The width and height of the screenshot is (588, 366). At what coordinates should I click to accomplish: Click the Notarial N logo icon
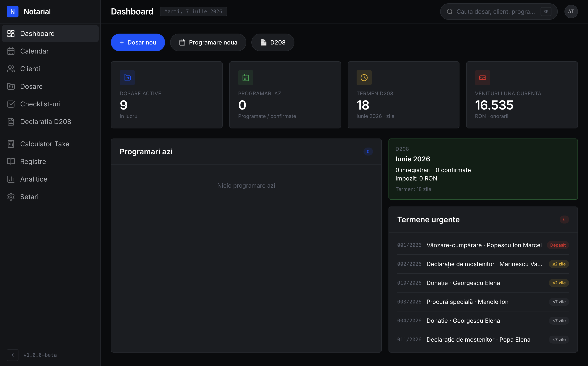click(x=13, y=11)
